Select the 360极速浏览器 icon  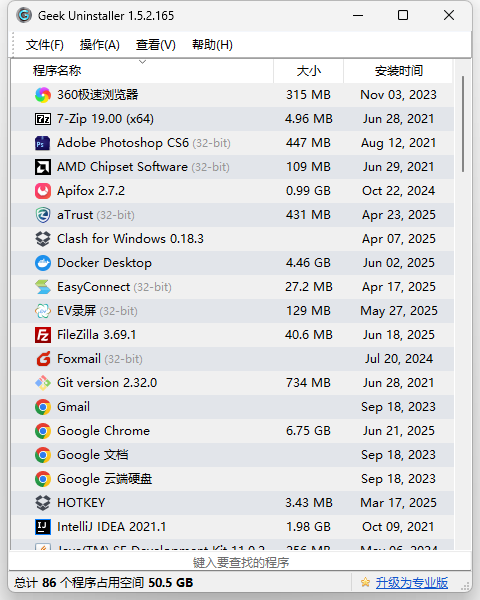[x=42, y=95]
